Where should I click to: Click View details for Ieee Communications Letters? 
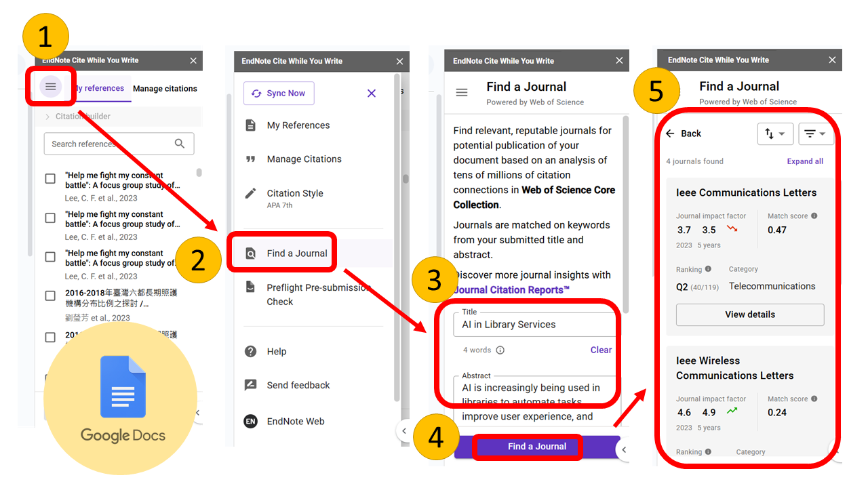point(750,314)
